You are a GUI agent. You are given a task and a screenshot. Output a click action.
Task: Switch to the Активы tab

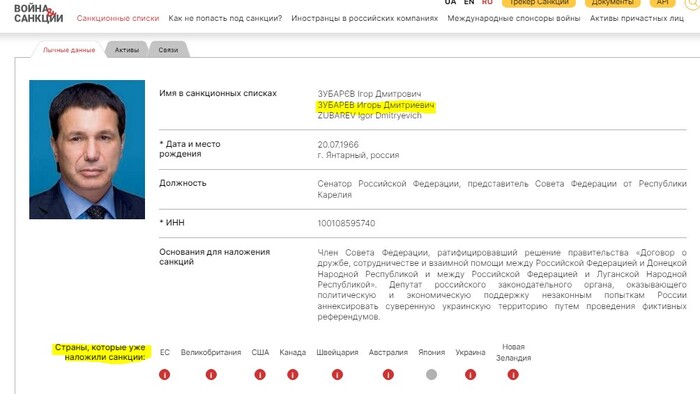[127, 50]
